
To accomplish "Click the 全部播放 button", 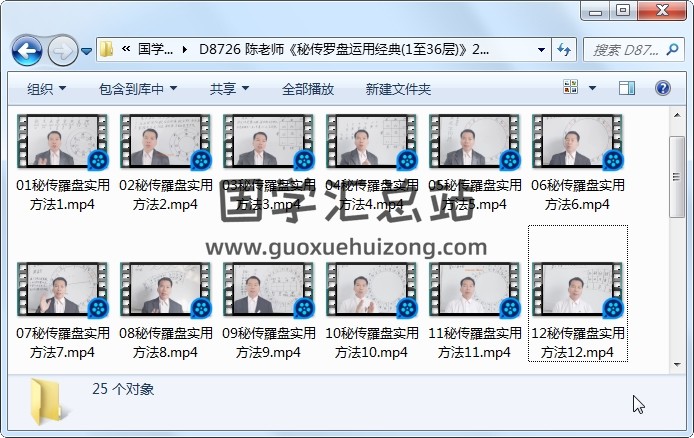I will (307, 89).
